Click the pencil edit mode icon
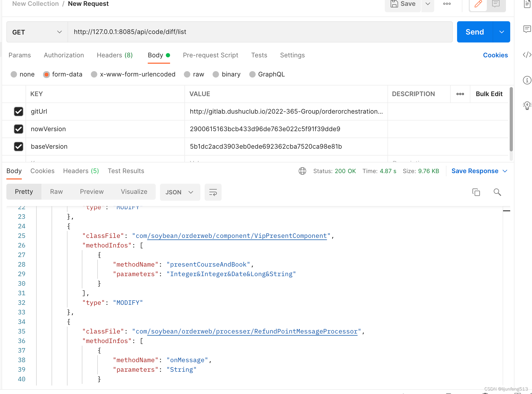Viewport: 532px width, 394px height. (x=478, y=4)
